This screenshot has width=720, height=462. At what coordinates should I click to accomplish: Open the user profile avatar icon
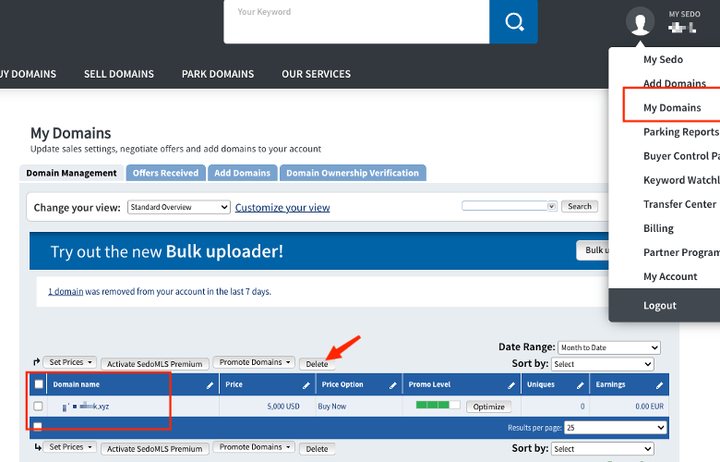640,21
